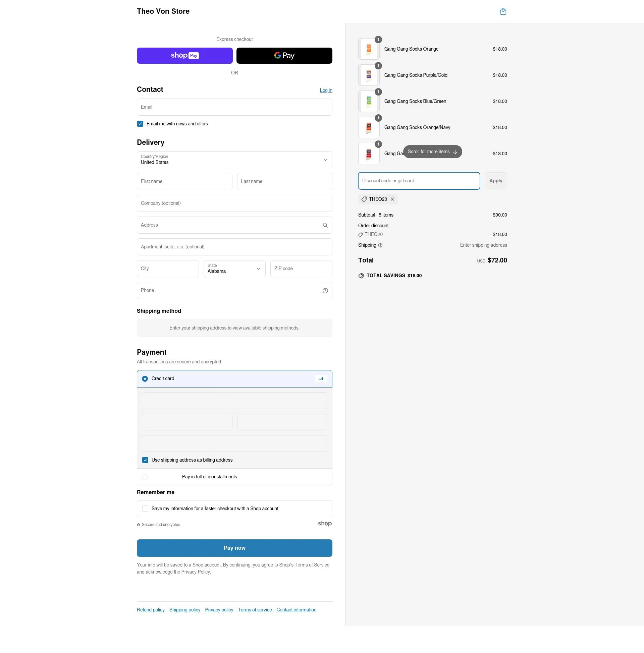644x653 pixels.
Task: Checkout with Google Pay
Action: tap(284, 55)
